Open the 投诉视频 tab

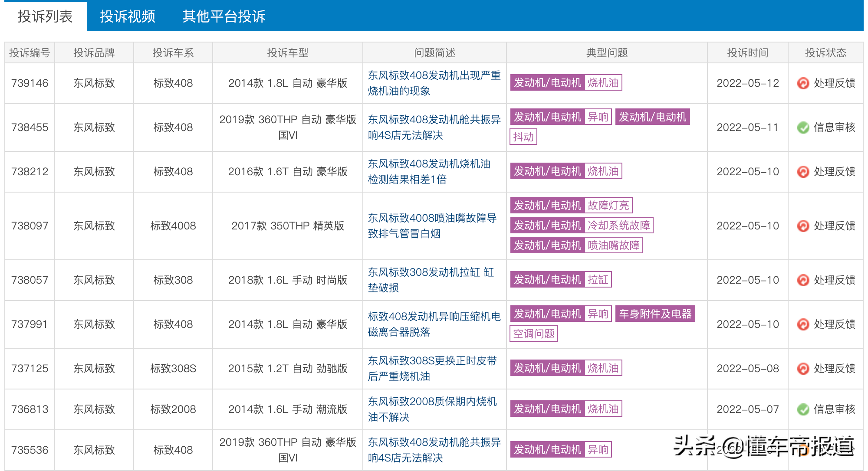tap(127, 16)
